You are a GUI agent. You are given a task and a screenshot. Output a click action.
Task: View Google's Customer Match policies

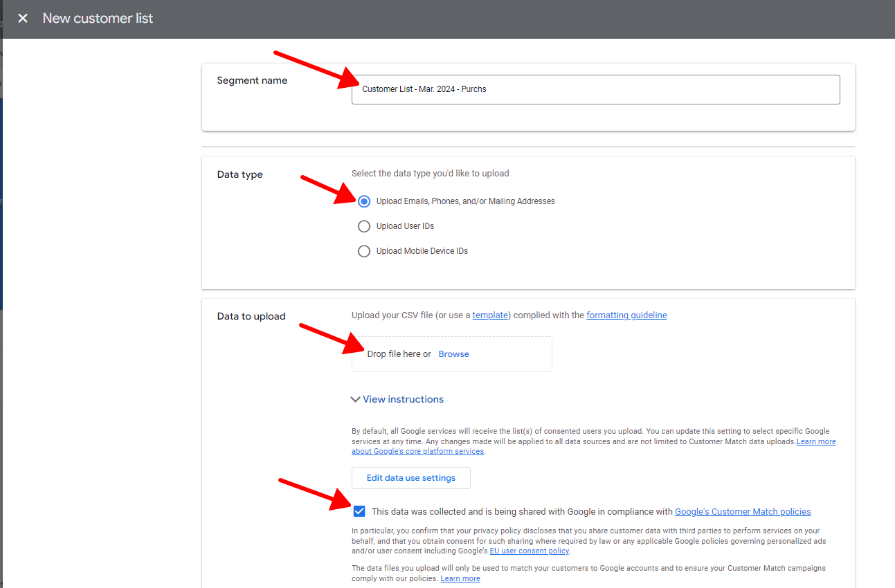click(743, 511)
